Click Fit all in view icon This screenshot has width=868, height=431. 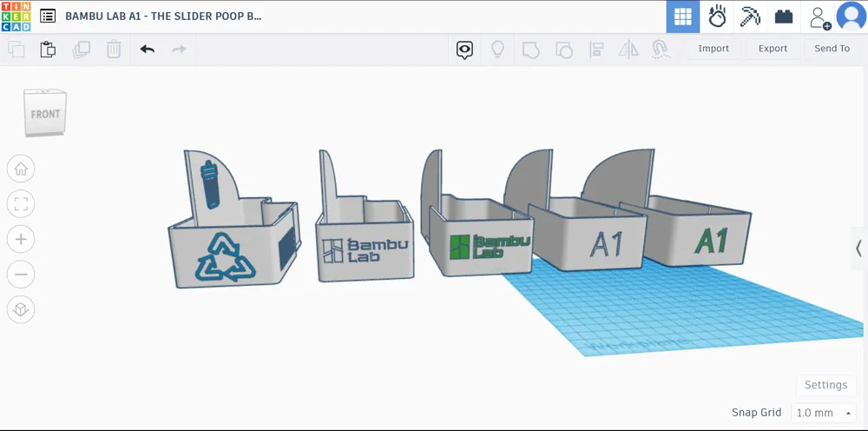coord(21,204)
